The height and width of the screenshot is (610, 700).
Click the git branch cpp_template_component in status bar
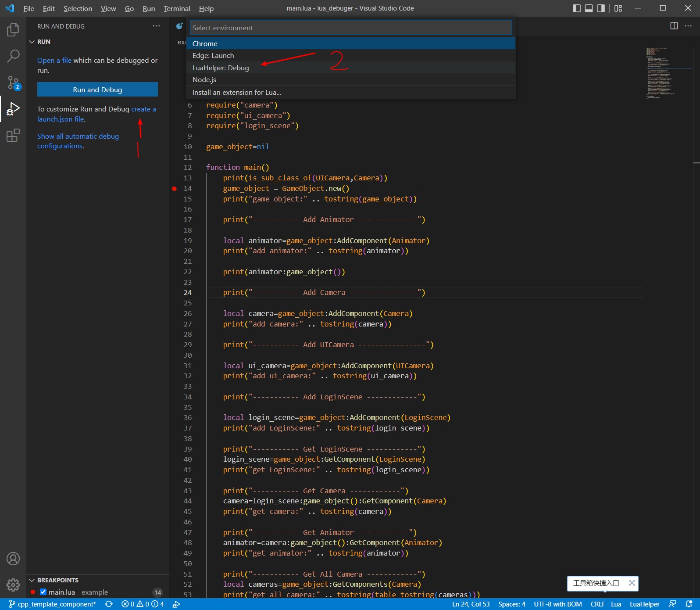coord(52,604)
